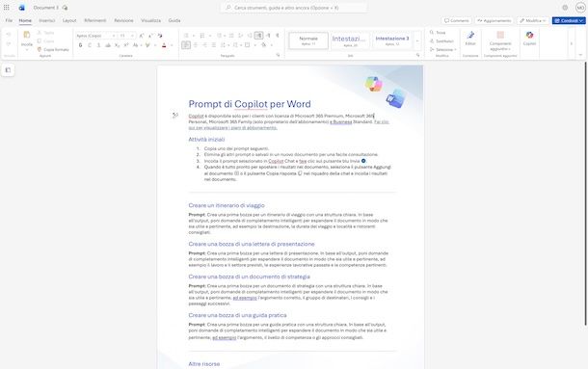Click the shading paint bucket color
The height and width of the screenshot is (369, 588).
pyautogui.click(x=263, y=45)
